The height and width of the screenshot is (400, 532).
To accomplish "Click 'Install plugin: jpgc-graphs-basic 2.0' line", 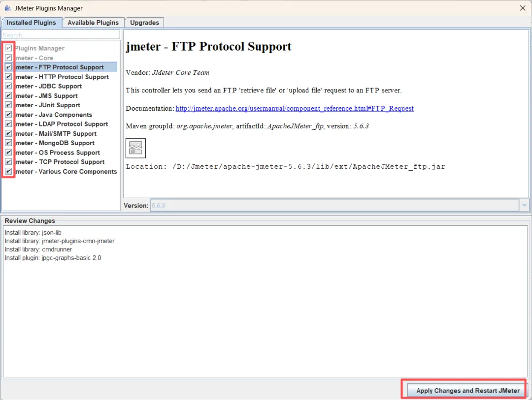I will click(53, 258).
